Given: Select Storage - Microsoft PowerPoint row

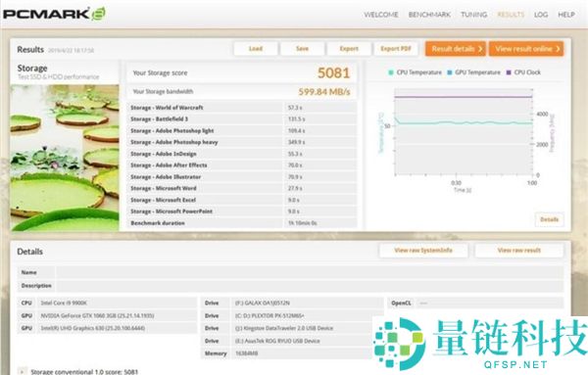Looking at the screenshot, I should [242, 211].
